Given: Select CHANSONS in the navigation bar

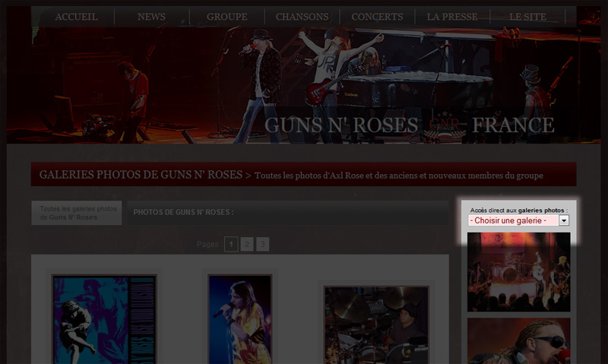Looking at the screenshot, I should [x=302, y=17].
